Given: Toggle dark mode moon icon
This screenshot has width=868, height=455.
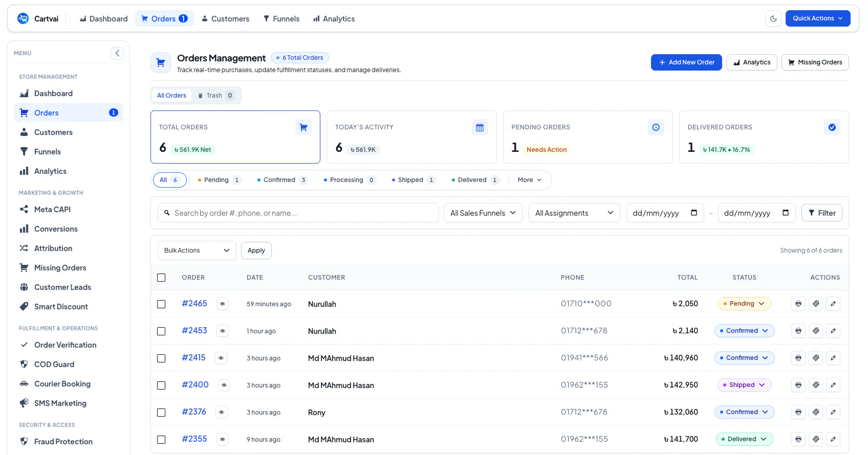Looking at the screenshot, I should pyautogui.click(x=773, y=18).
